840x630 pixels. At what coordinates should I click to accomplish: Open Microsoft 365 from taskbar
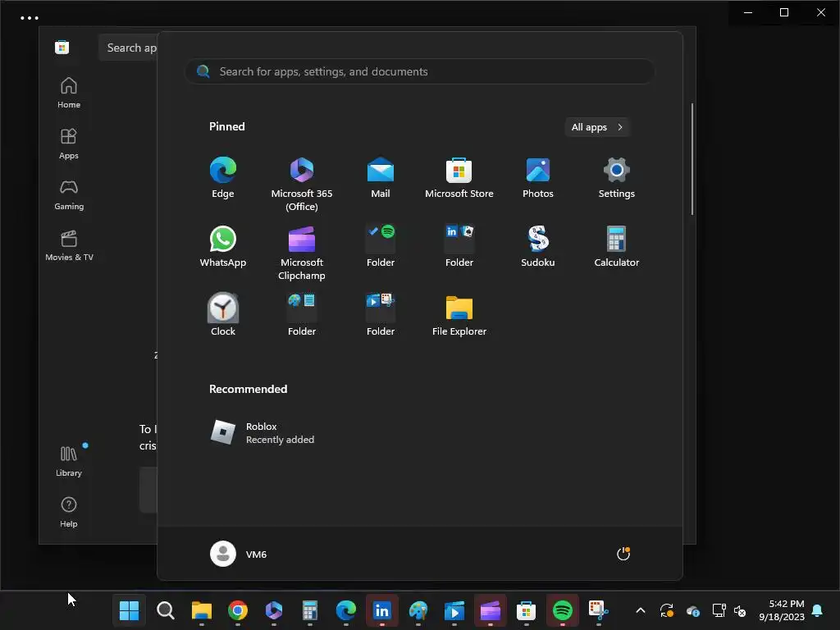(274, 610)
